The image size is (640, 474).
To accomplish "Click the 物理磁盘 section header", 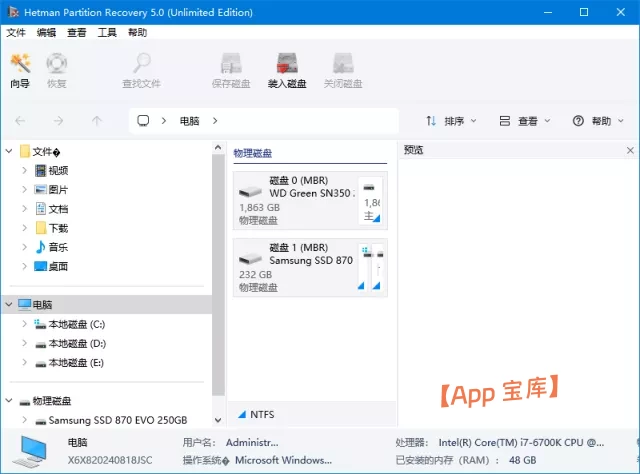I will [253, 154].
